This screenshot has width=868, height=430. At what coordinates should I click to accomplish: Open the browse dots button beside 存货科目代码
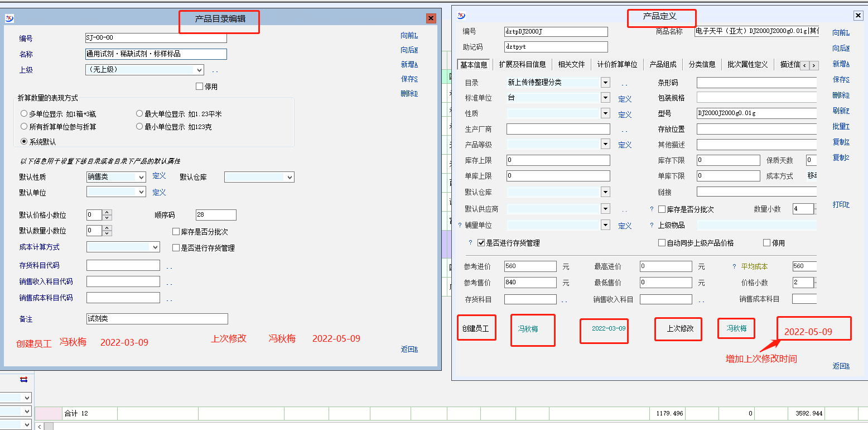click(x=169, y=267)
